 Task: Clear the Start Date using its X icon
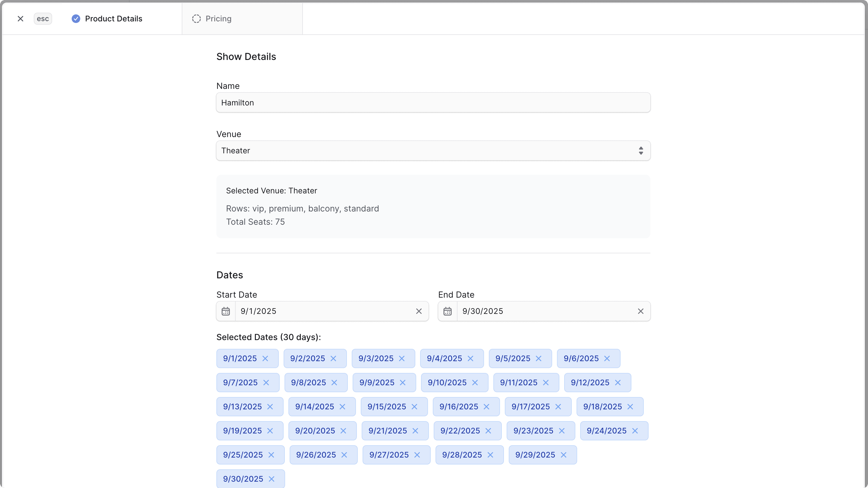pyautogui.click(x=419, y=311)
